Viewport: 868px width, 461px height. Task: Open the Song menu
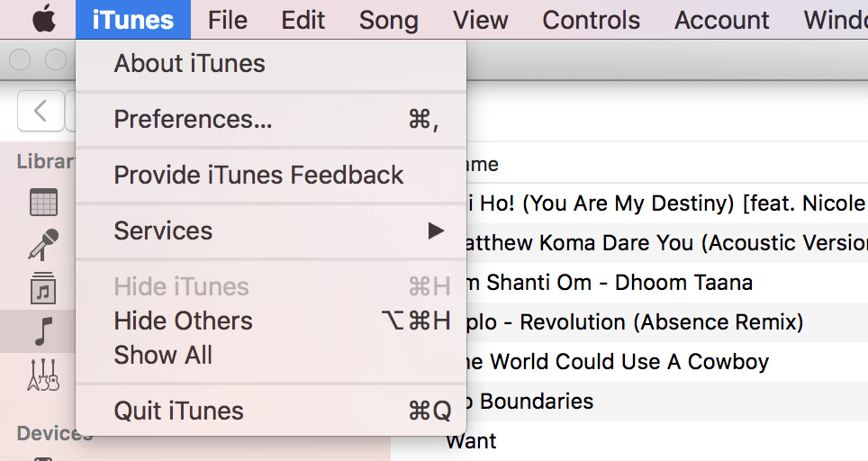[388, 20]
